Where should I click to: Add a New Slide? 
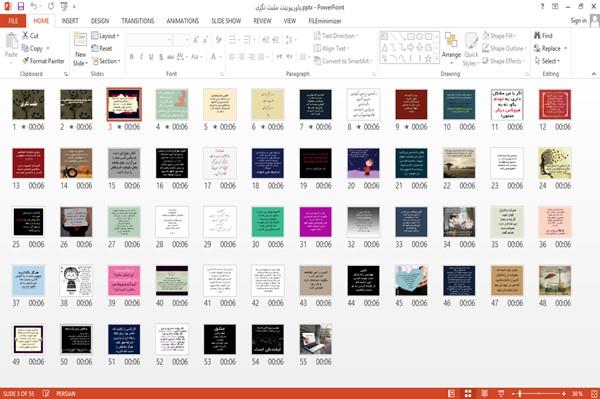pyautogui.click(x=80, y=50)
